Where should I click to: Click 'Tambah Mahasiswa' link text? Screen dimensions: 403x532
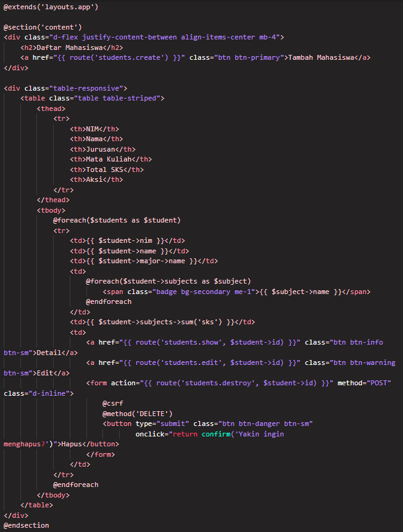pyautogui.click(x=321, y=58)
